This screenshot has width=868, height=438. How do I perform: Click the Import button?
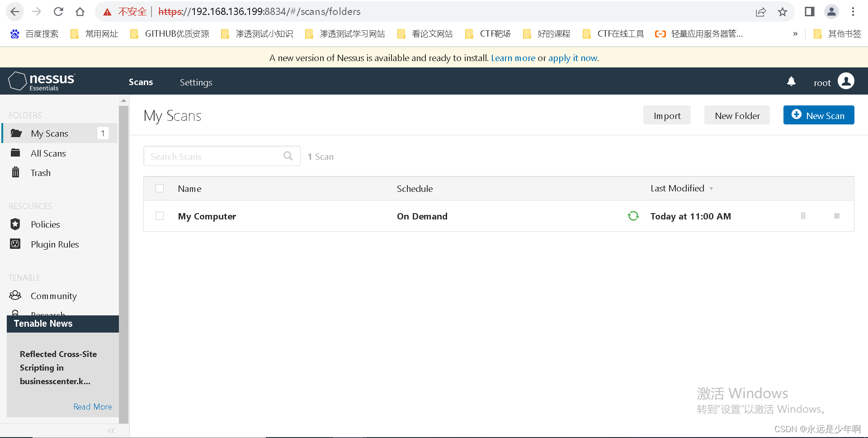(667, 115)
